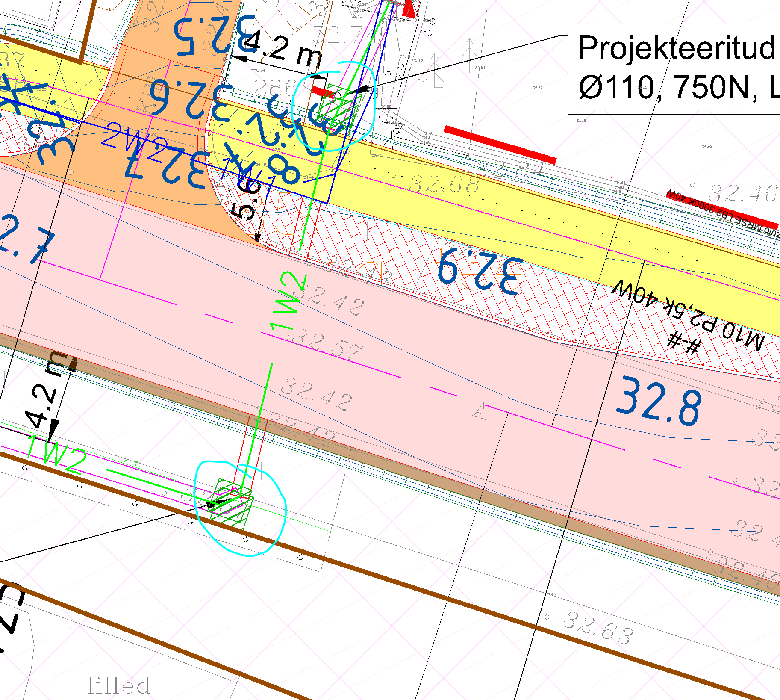
Task: Select the rotated "4.2 m" dimension above lower-left 1W2
Action: pos(46,389)
